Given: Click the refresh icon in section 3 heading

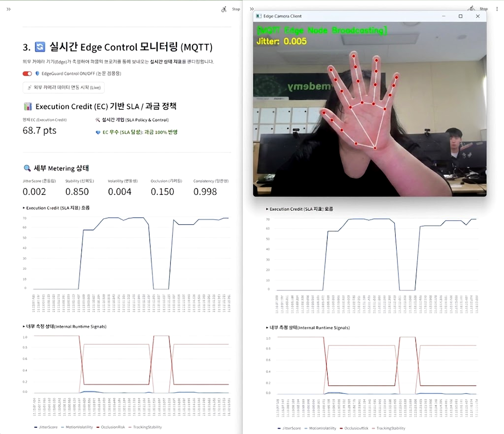Looking at the screenshot, I should pos(40,47).
